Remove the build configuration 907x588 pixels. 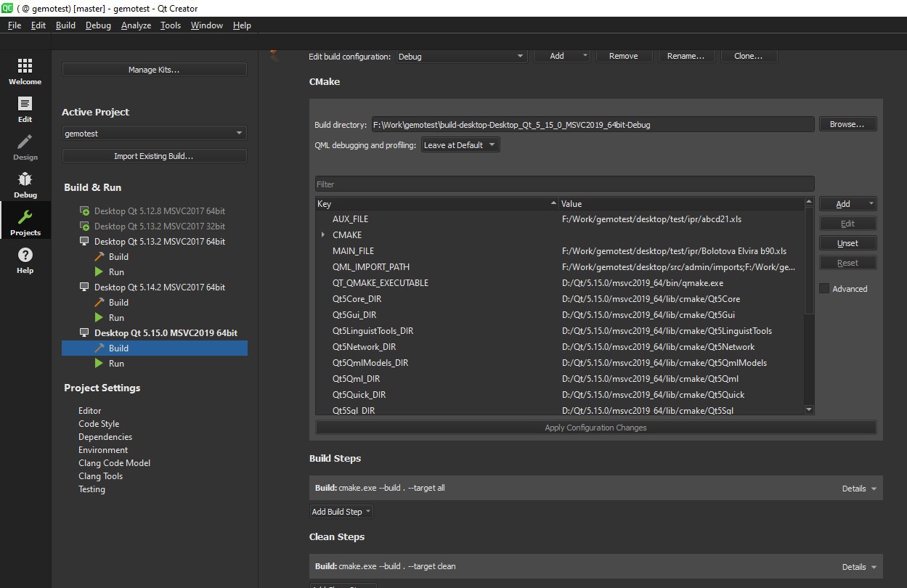[624, 56]
